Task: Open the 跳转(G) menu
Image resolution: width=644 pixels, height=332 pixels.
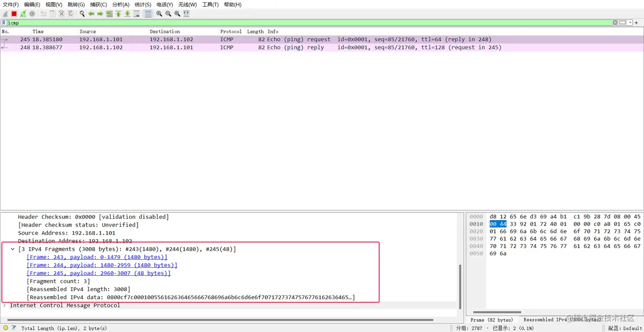Action: (x=76, y=5)
